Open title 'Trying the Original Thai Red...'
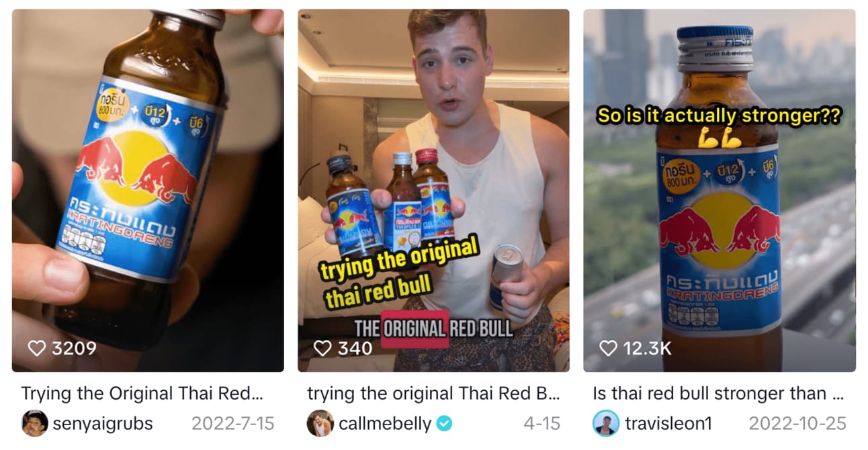The height and width of the screenshot is (450, 868). click(x=142, y=393)
